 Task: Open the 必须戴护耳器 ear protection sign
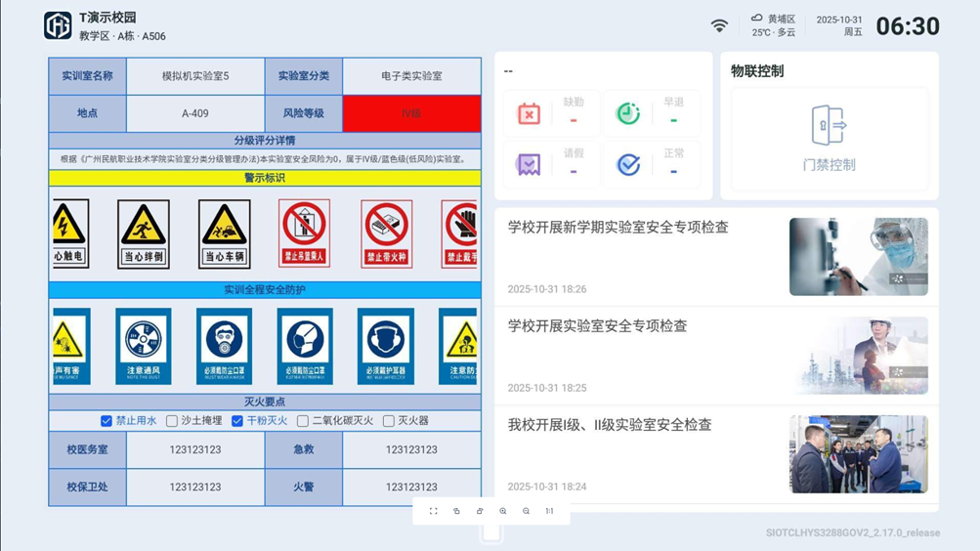[x=386, y=346]
